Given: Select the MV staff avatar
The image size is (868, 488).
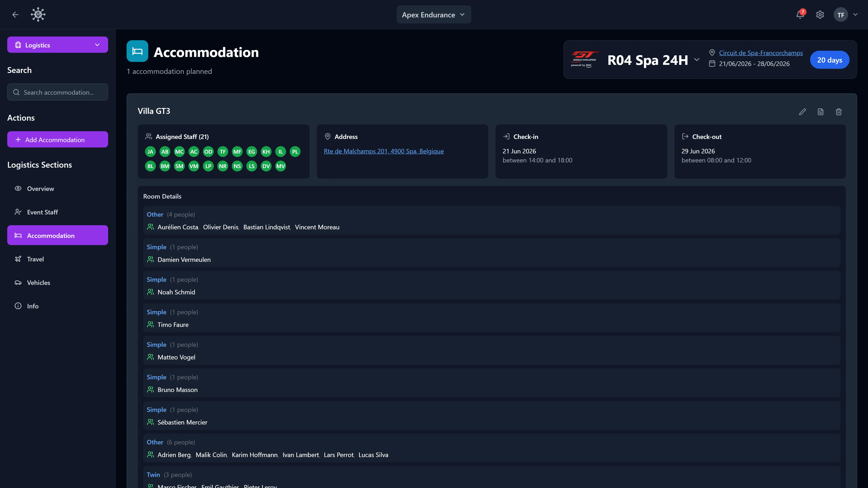Looking at the screenshot, I should 281,166.
